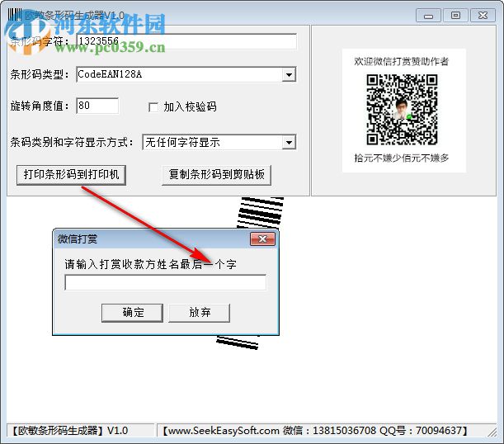Click the generated rotated barcode image
504x444 pixels.
[x=261, y=212]
